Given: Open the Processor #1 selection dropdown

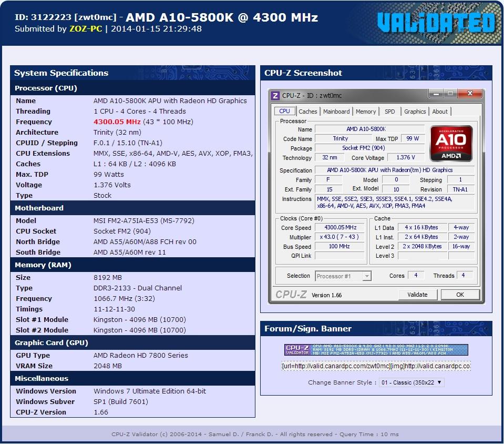Looking at the screenshot, I should [343, 276].
